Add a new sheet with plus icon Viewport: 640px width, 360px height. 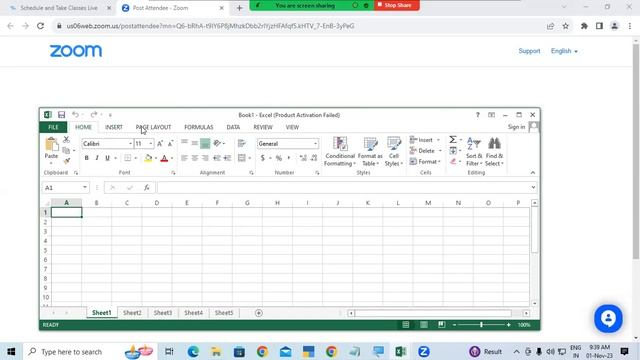tap(258, 313)
